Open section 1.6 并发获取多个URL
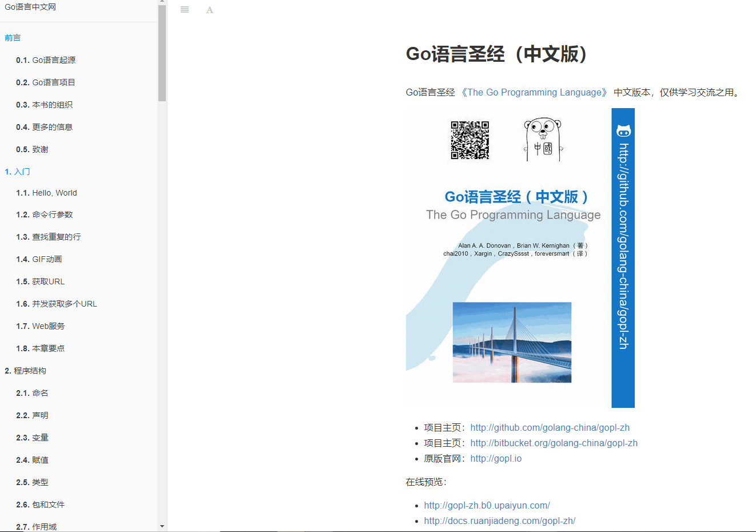The height and width of the screenshot is (532, 756). (x=57, y=304)
